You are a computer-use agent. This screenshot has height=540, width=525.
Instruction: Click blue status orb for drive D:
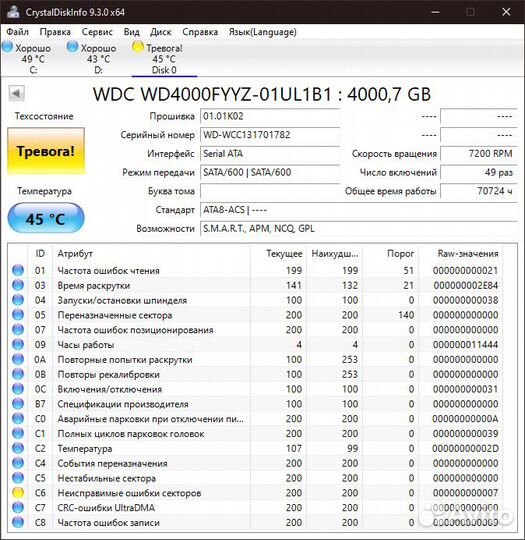[73, 46]
